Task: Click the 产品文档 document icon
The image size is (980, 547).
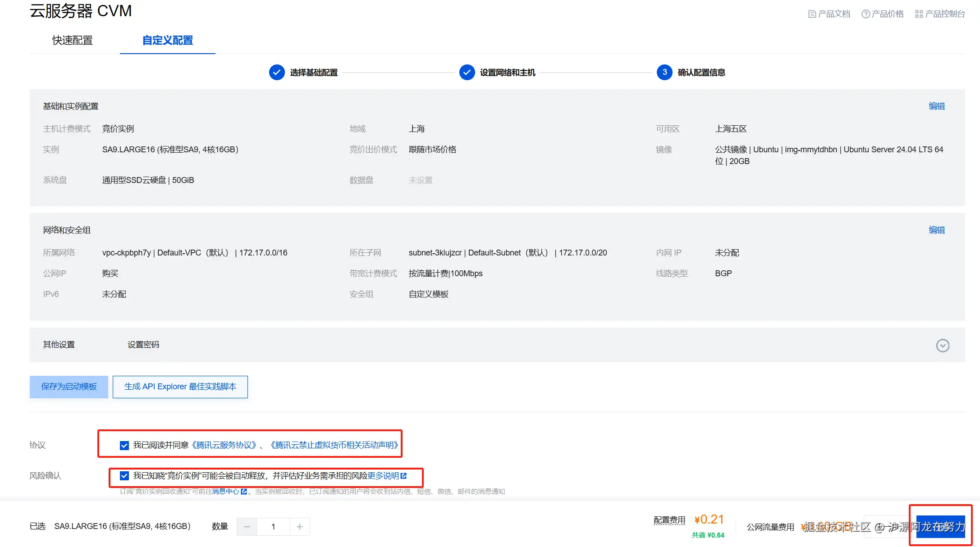Action: [x=812, y=14]
